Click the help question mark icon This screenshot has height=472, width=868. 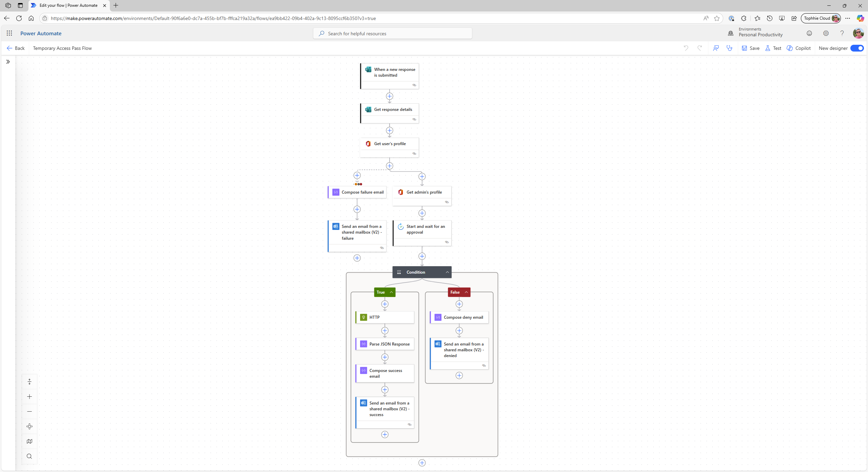(x=842, y=33)
